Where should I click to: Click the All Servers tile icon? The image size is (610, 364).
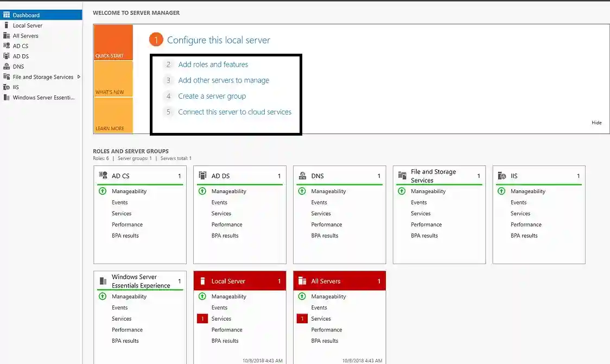(302, 281)
